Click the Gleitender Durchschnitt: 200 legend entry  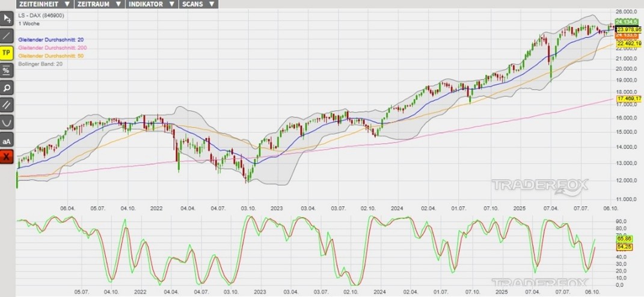[x=52, y=47]
